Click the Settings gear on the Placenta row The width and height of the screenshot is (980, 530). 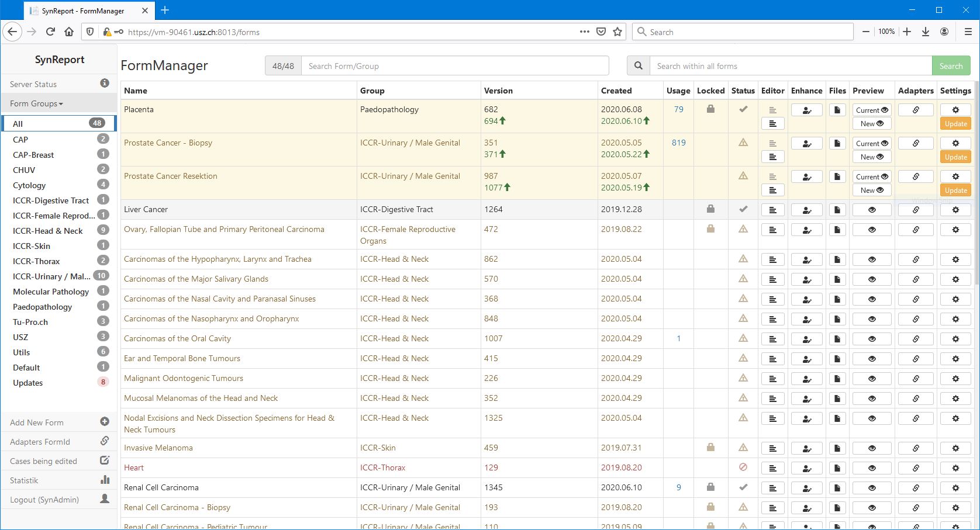(x=955, y=109)
